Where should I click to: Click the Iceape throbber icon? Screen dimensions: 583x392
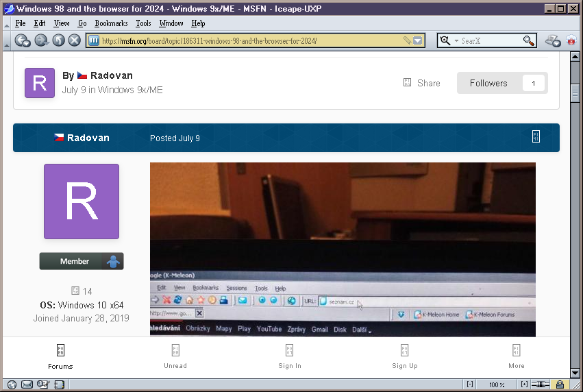point(571,40)
